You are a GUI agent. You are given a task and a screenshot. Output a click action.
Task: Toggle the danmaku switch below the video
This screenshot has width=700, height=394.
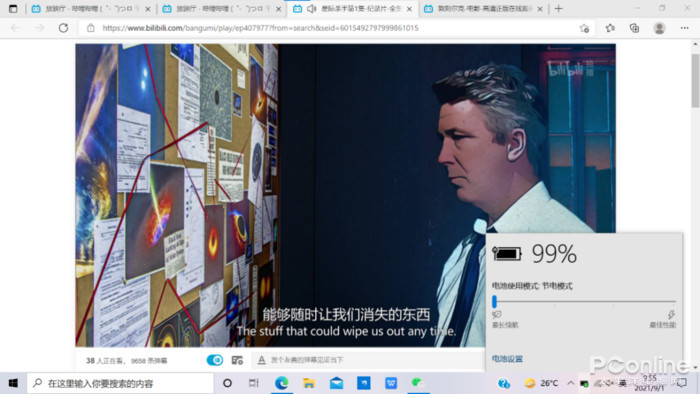215,360
